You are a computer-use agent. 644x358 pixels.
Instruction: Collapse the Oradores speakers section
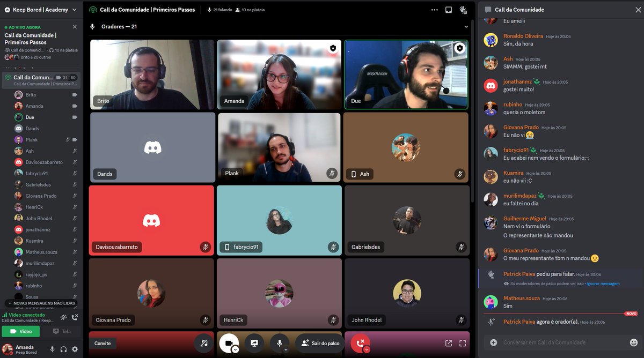(466, 26)
